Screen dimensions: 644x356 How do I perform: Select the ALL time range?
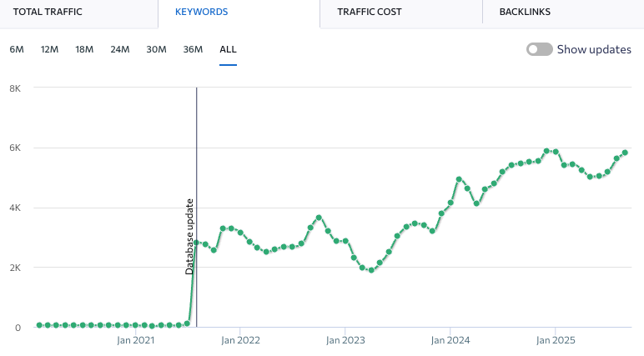pyautogui.click(x=228, y=49)
